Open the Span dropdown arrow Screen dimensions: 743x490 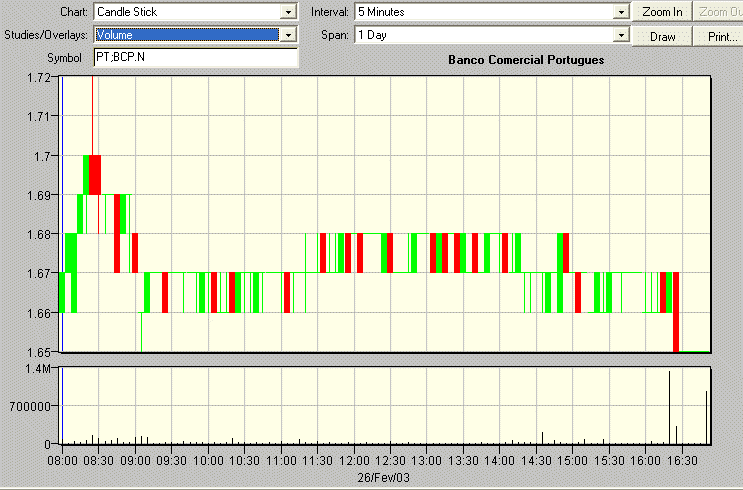[x=621, y=35]
